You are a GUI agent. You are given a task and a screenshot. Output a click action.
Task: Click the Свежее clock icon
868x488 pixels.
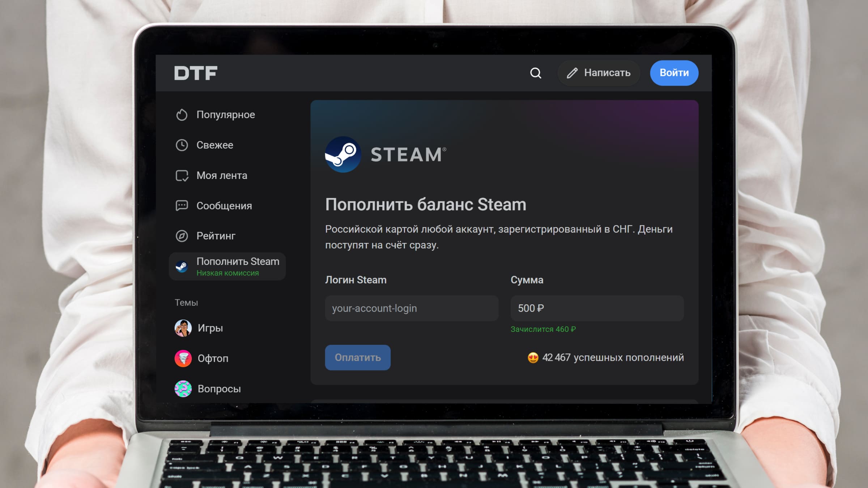point(182,145)
